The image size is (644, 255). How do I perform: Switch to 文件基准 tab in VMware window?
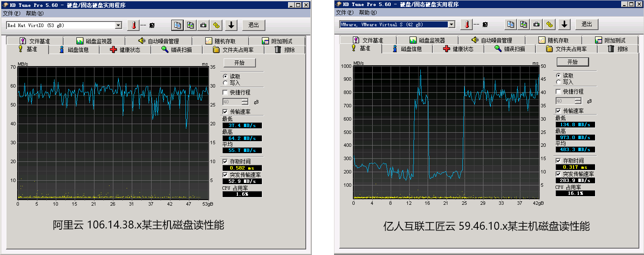pyautogui.click(x=368, y=40)
